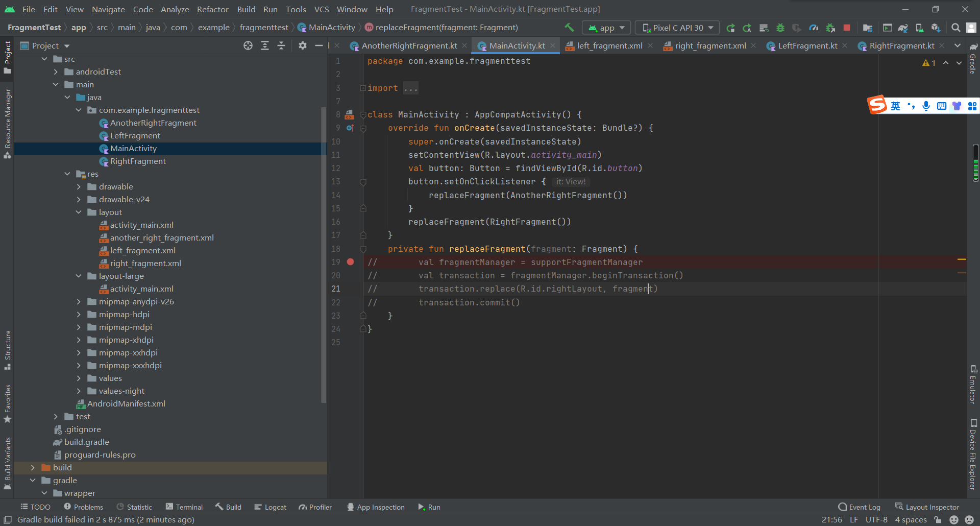Toggle the Build Variants sidebar panel

coord(8,462)
